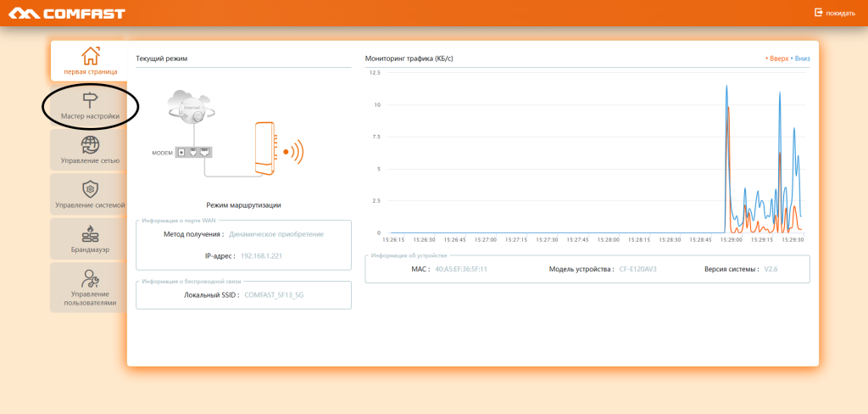Screen dimensions: 868x414
Task: Click the MODEM box in the diagram
Action: tap(194, 153)
